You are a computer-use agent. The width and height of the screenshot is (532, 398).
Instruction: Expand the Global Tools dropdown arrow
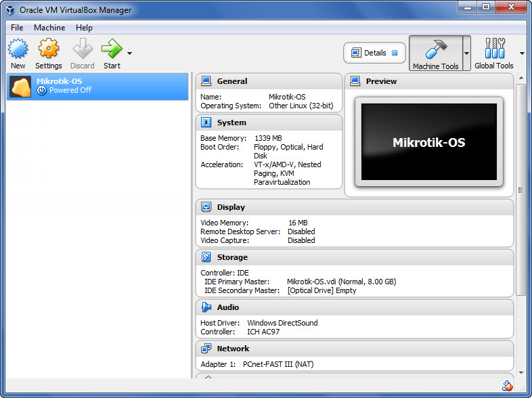coord(522,53)
